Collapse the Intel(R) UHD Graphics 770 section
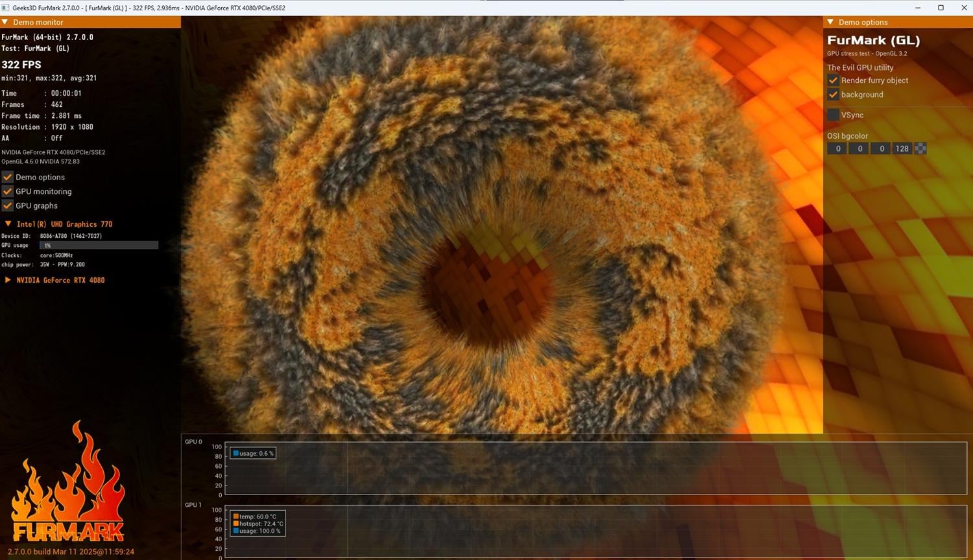Viewport: 973px width, 560px height. tap(8, 224)
